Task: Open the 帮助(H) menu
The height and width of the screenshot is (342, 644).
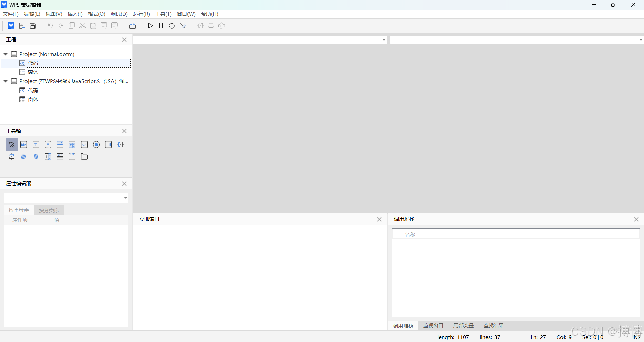Action: 210,14
